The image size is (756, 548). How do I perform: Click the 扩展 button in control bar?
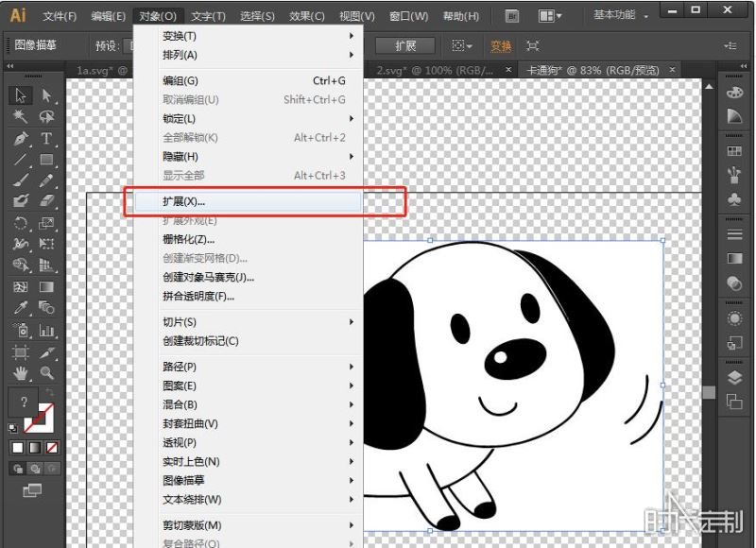coord(405,45)
